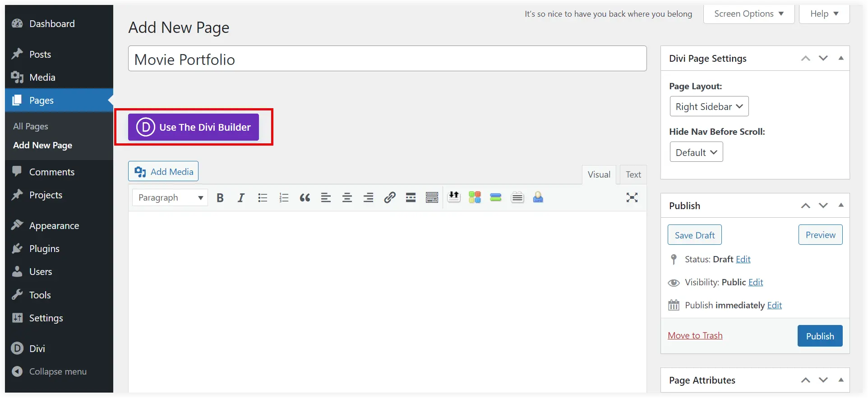The height and width of the screenshot is (398, 868).
Task: Collapse the Page Attributes panel
Action: [x=841, y=380]
